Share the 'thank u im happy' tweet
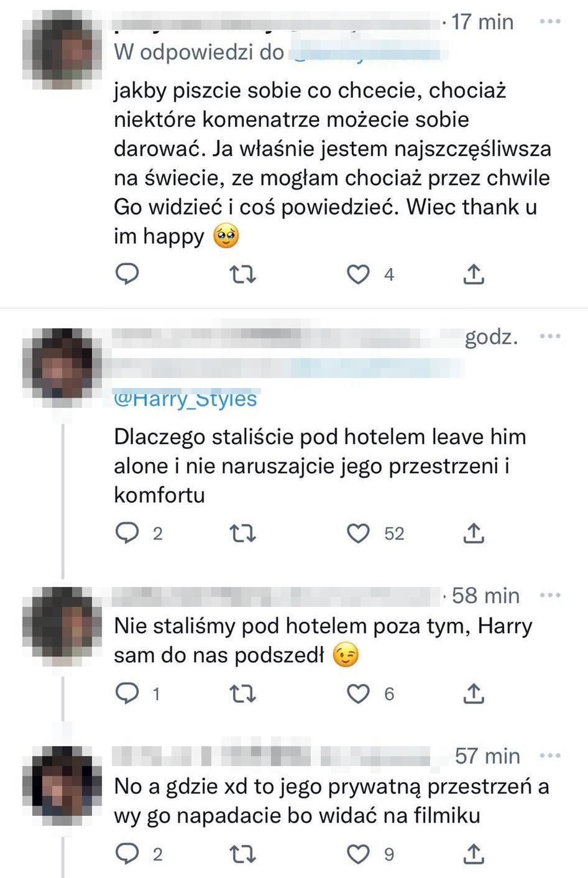Screen dimensions: 588x878 pos(474,274)
